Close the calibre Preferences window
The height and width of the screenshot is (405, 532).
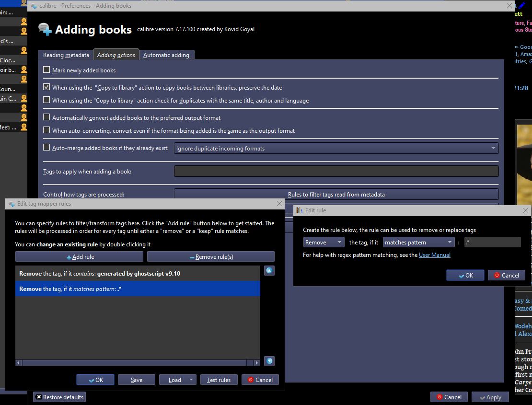pos(509,6)
